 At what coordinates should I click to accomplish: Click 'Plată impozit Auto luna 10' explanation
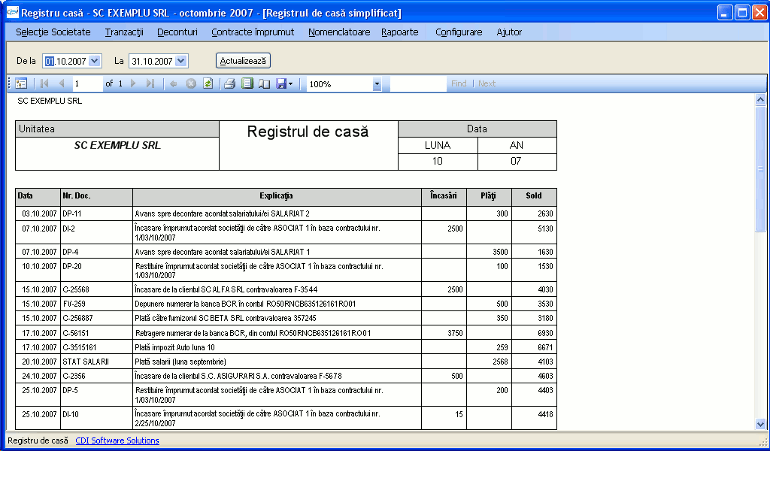coord(174,347)
